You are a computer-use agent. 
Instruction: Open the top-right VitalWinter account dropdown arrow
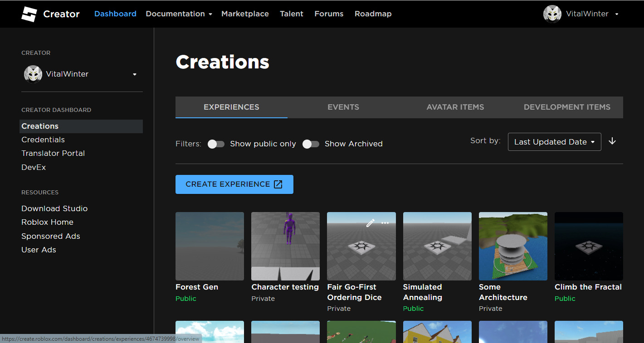pyautogui.click(x=617, y=14)
